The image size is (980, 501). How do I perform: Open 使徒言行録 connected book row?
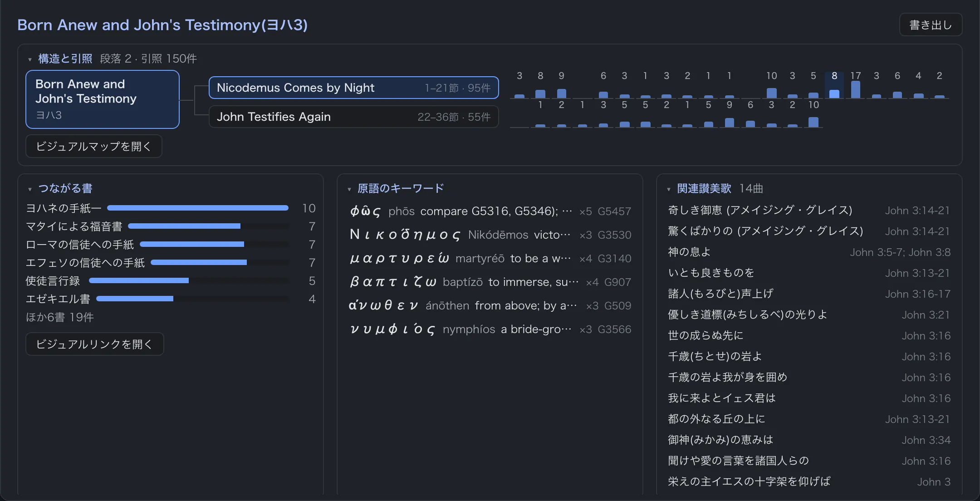coord(171,281)
